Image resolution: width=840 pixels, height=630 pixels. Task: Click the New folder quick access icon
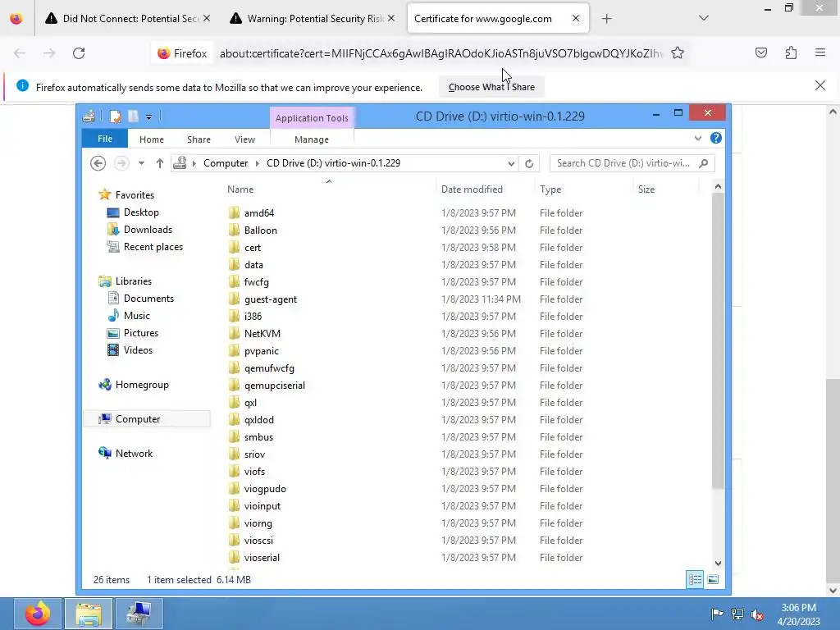pyautogui.click(x=134, y=116)
